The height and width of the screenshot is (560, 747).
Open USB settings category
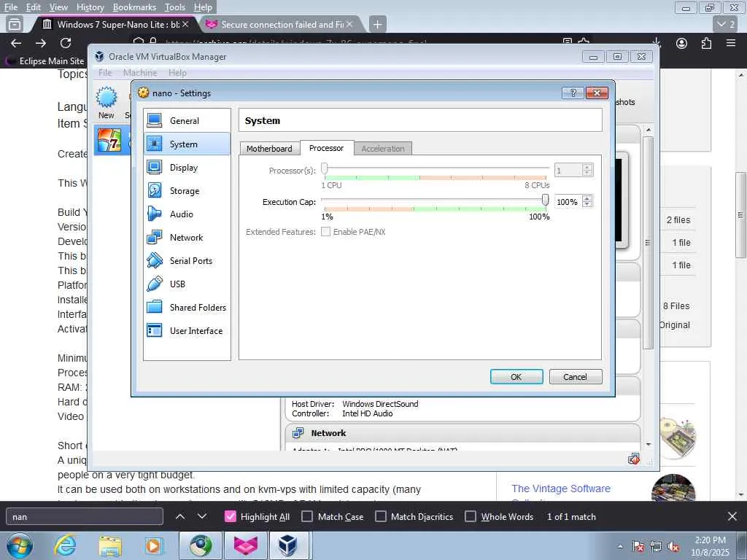click(x=187, y=284)
